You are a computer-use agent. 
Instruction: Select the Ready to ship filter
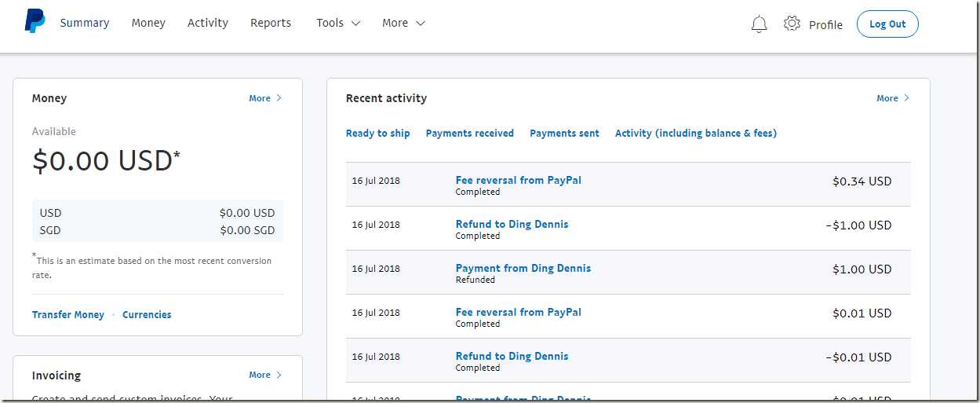tap(378, 134)
